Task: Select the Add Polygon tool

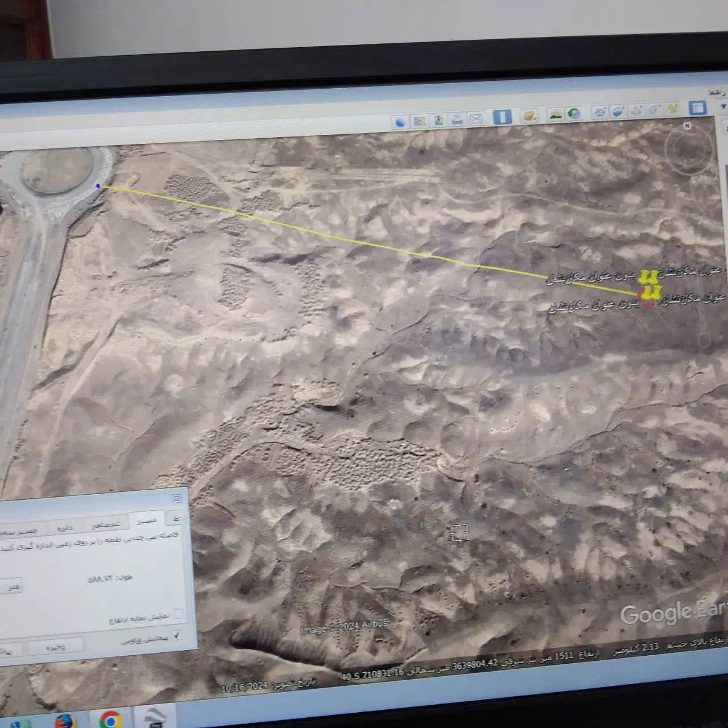Action: point(655,110)
